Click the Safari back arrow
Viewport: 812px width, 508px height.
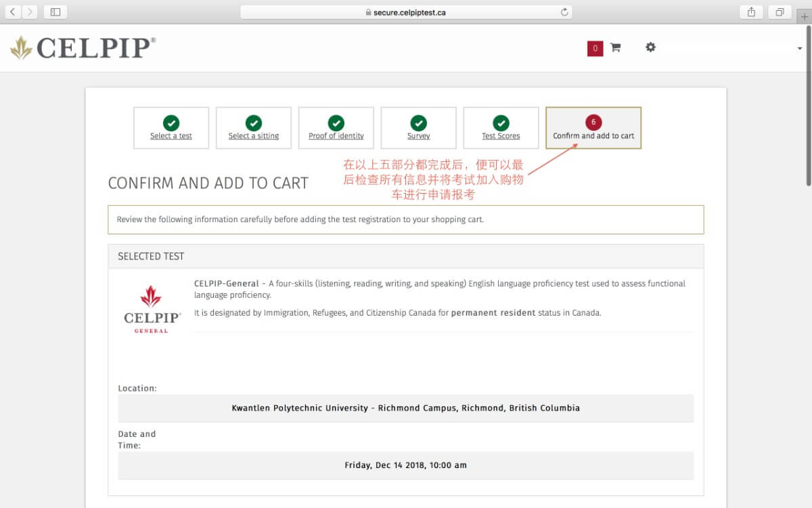[x=12, y=12]
